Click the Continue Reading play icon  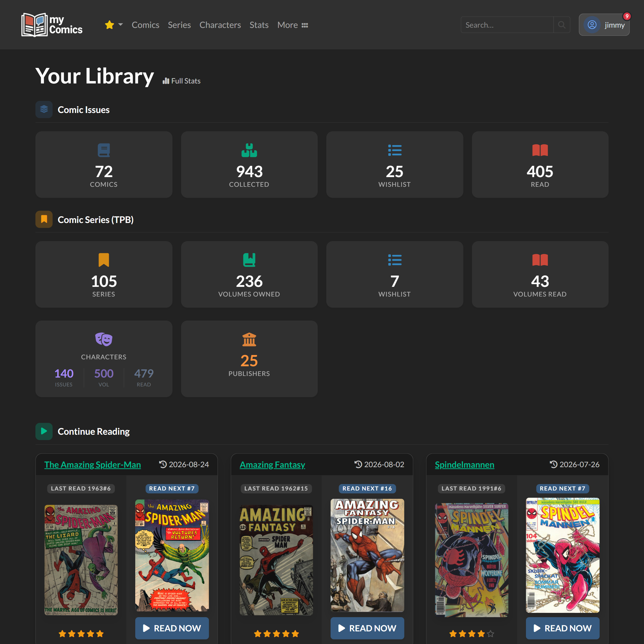tap(44, 431)
